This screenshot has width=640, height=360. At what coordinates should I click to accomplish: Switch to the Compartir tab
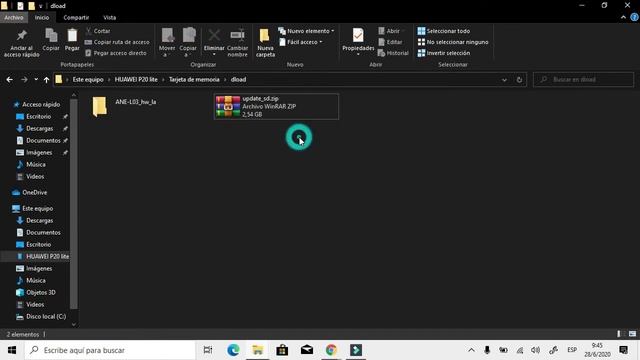tap(76, 18)
